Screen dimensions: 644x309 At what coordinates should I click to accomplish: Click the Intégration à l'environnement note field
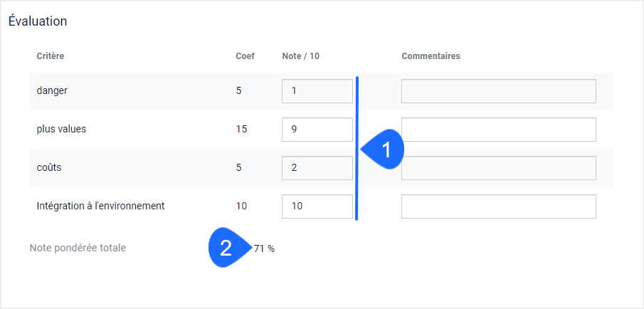tap(317, 206)
